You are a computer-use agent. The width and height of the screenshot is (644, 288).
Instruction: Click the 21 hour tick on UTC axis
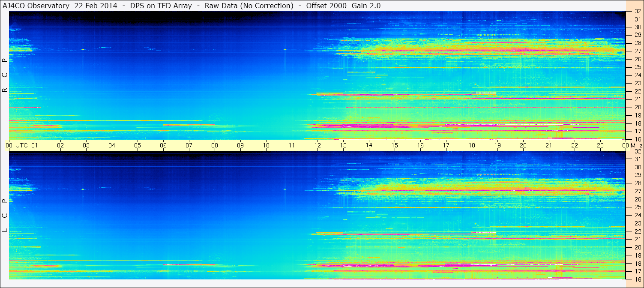click(549, 145)
